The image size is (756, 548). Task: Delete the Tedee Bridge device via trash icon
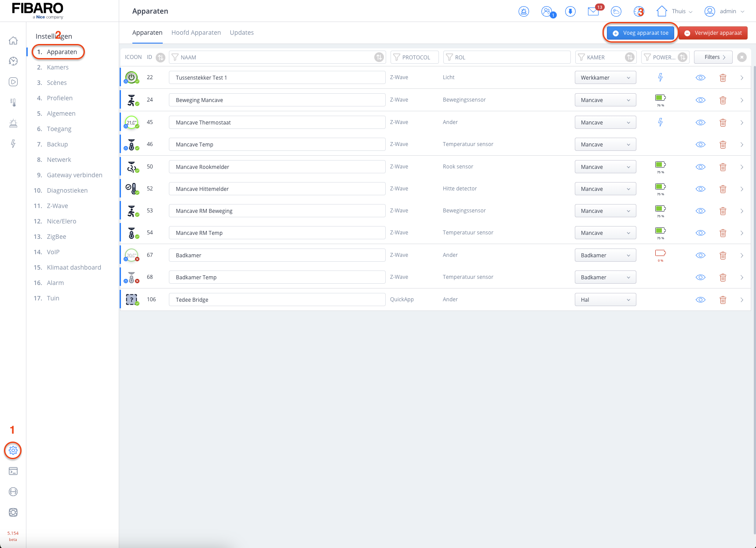tap(723, 300)
